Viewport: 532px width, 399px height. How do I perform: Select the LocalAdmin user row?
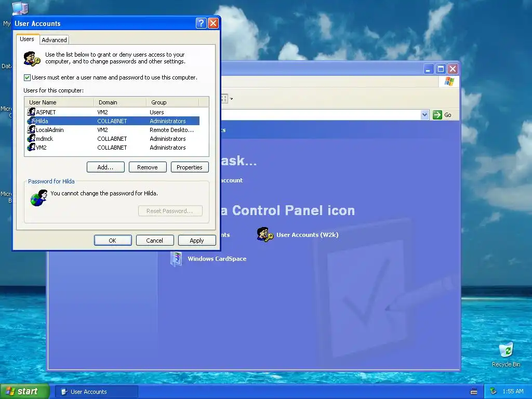click(x=113, y=129)
